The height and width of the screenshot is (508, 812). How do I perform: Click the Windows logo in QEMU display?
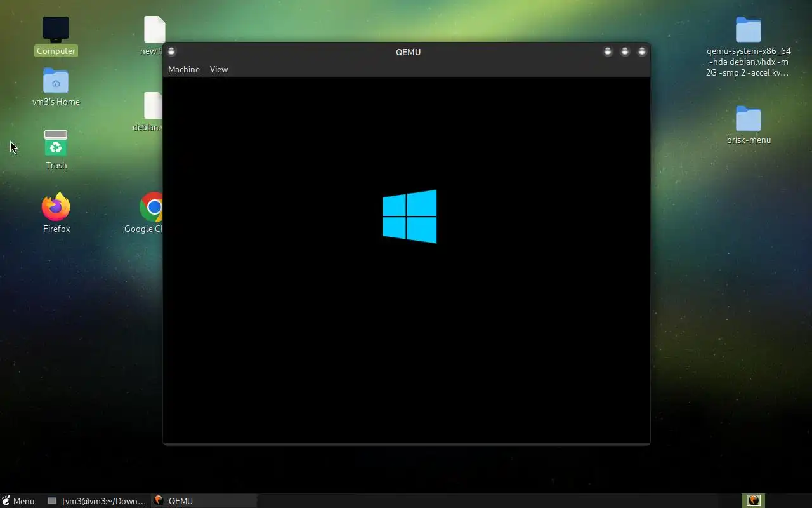pos(410,217)
